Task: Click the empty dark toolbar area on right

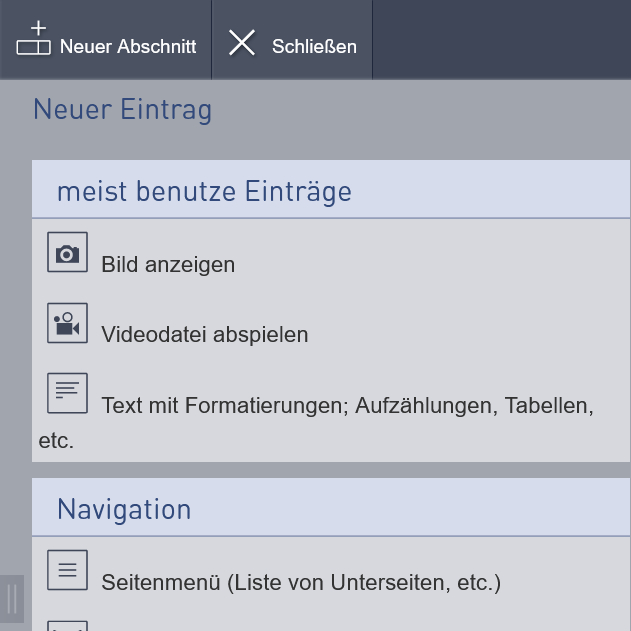Action: (x=501, y=39)
